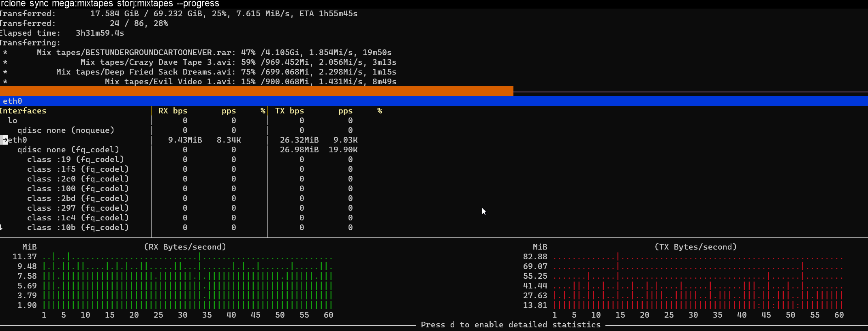Screen dimensions: 868x331
Task: Click the asterisk beside Evil Video 1.avi
Action: (x=5, y=82)
